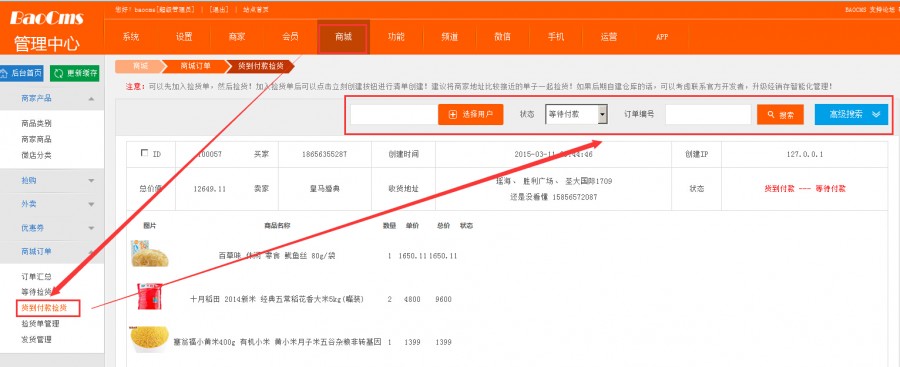The height and width of the screenshot is (367, 900).
Task: Click 货到付款捡货 breadcrumb step
Action: point(261,66)
